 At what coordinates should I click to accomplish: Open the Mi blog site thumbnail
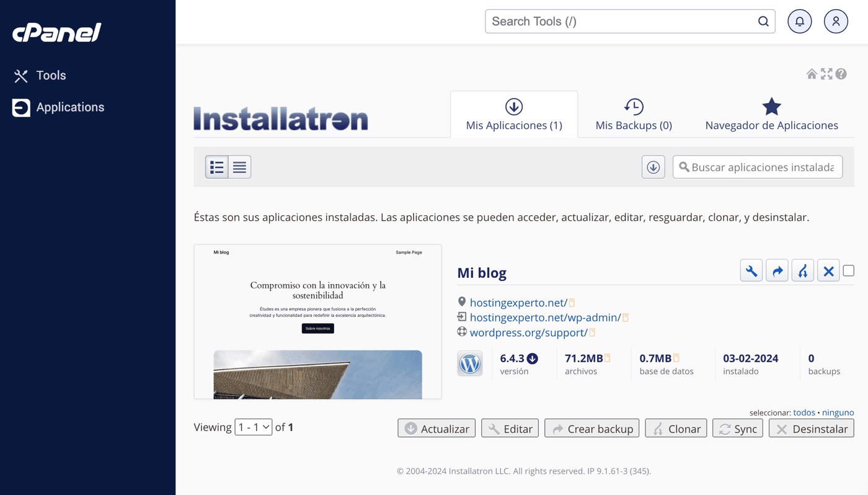pos(318,321)
